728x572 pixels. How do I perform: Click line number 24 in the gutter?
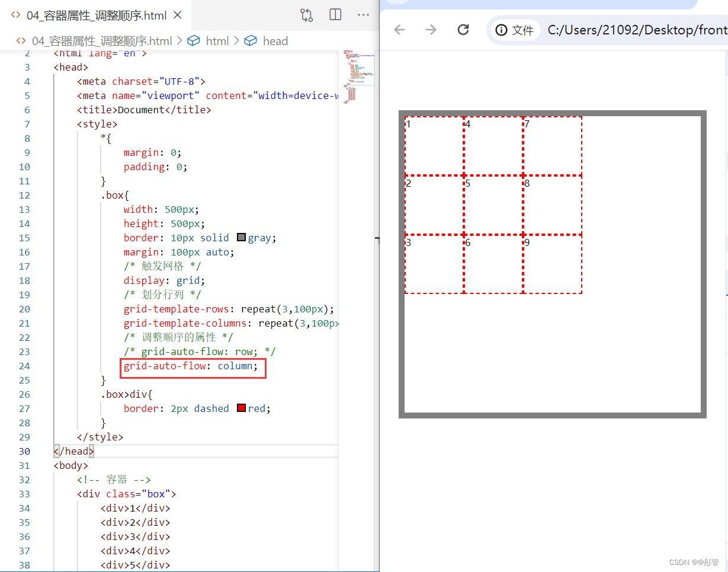pyautogui.click(x=24, y=366)
